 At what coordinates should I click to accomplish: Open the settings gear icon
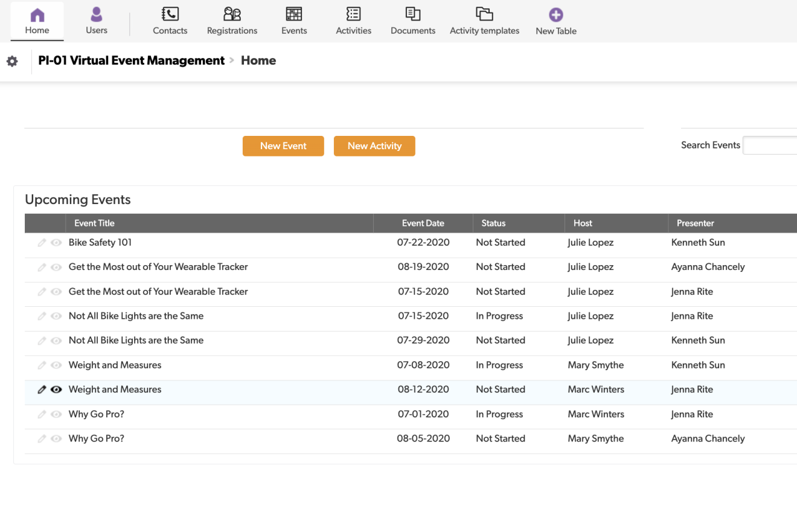[12, 61]
